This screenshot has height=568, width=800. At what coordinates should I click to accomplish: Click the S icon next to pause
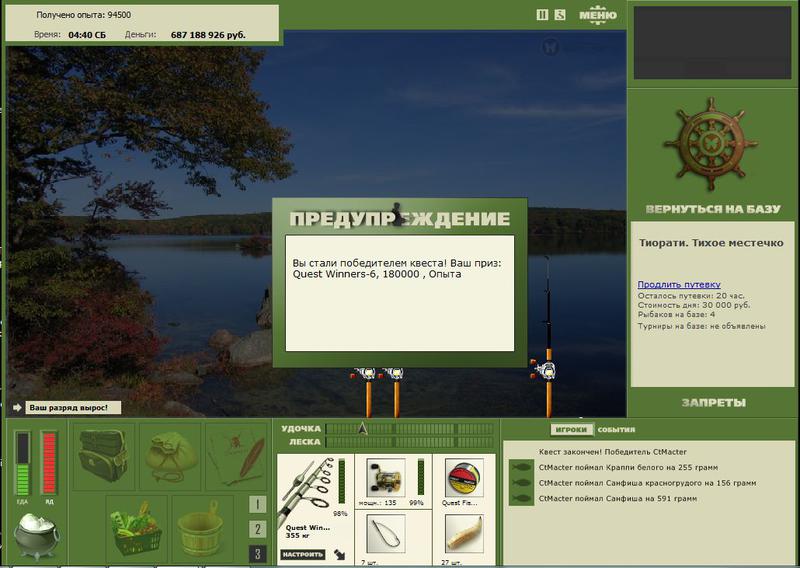(560, 15)
